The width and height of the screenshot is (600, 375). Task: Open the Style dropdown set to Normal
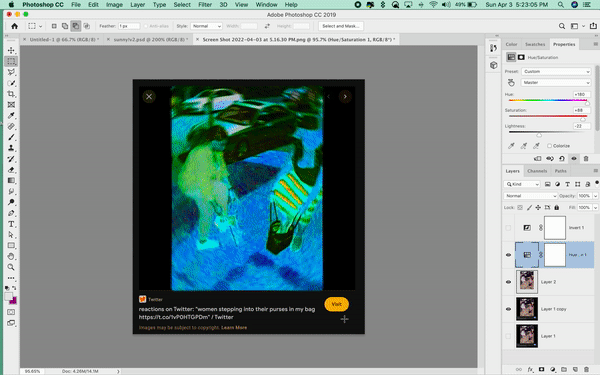click(206, 26)
